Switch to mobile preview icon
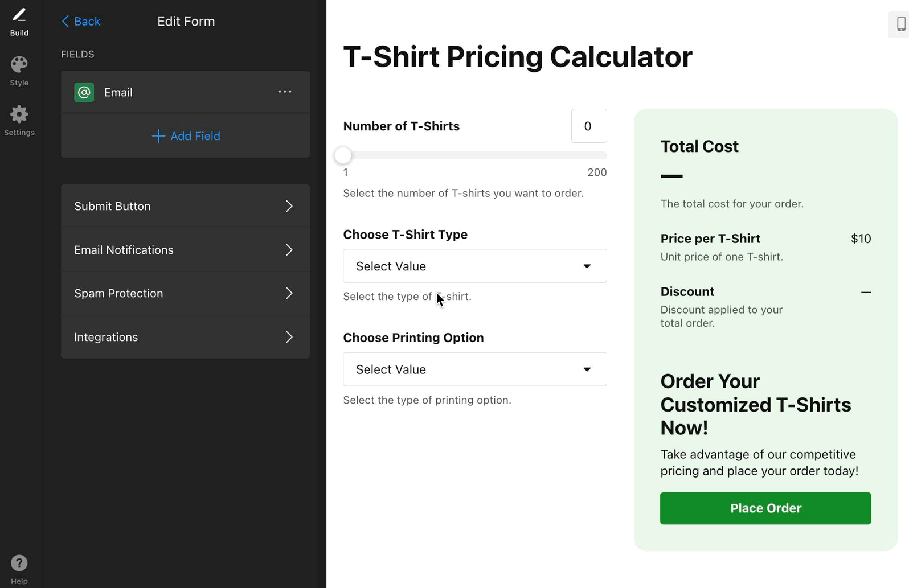 [x=900, y=24]
